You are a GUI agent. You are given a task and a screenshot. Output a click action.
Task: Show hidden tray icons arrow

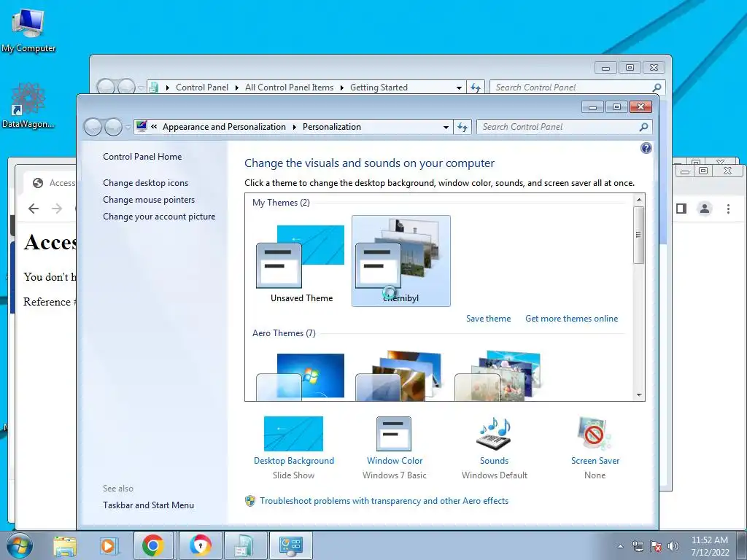pyautogui.click(x=620, y=546)
